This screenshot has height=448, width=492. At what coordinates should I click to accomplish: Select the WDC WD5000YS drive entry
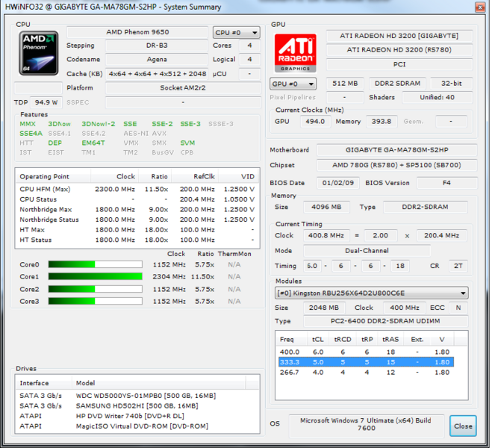[137, 396]
